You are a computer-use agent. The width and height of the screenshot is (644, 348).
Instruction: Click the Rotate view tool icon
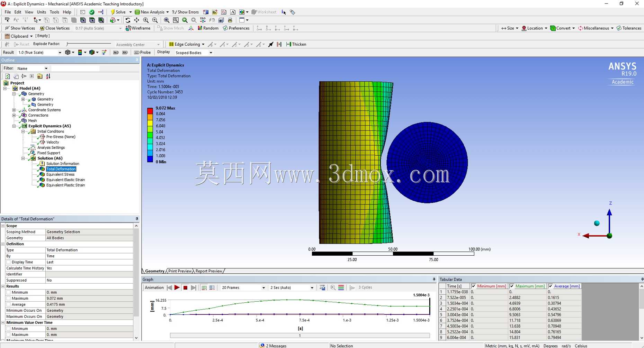coord(128,20)
